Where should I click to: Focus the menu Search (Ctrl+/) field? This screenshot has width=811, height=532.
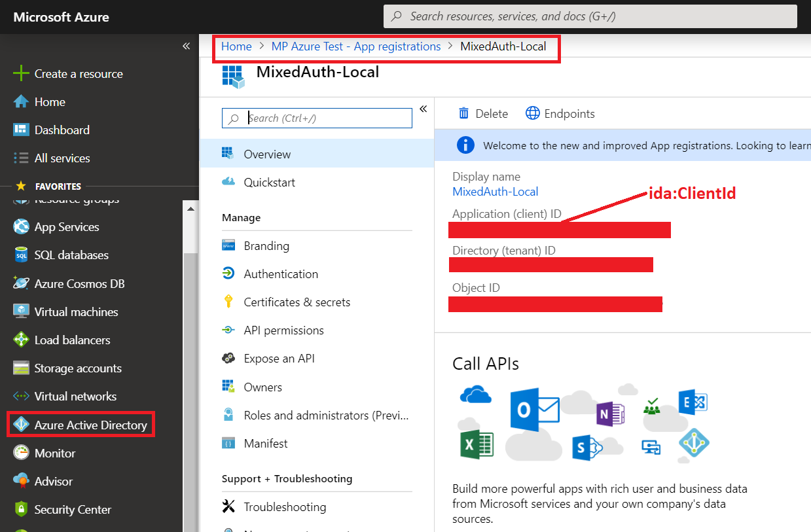tap(317, 118)
